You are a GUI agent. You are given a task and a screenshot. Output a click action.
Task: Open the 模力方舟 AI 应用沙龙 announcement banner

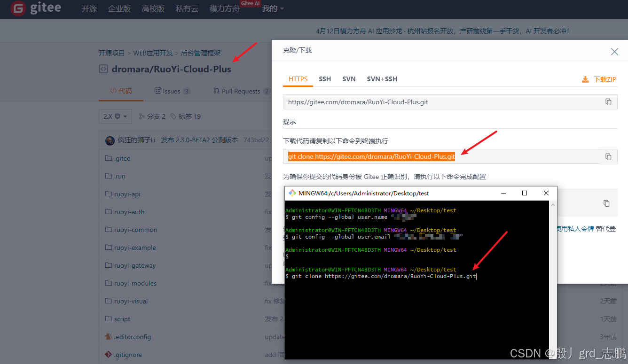tap(442, 31)
